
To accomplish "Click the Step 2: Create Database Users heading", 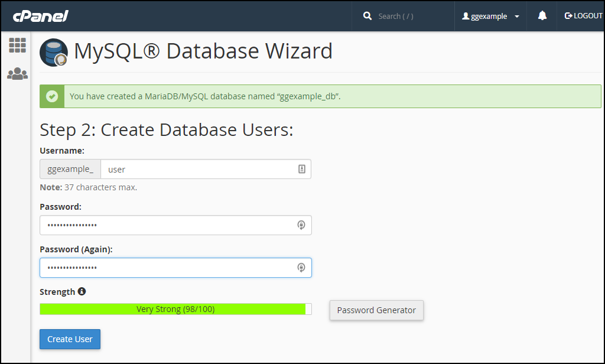I will point(166,129).
